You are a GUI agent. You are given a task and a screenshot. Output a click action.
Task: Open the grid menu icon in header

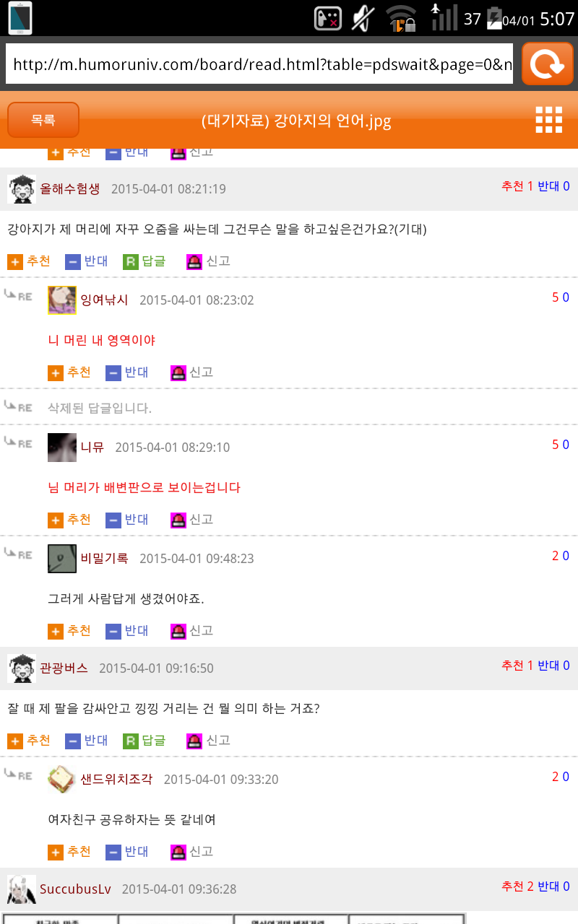548,120
